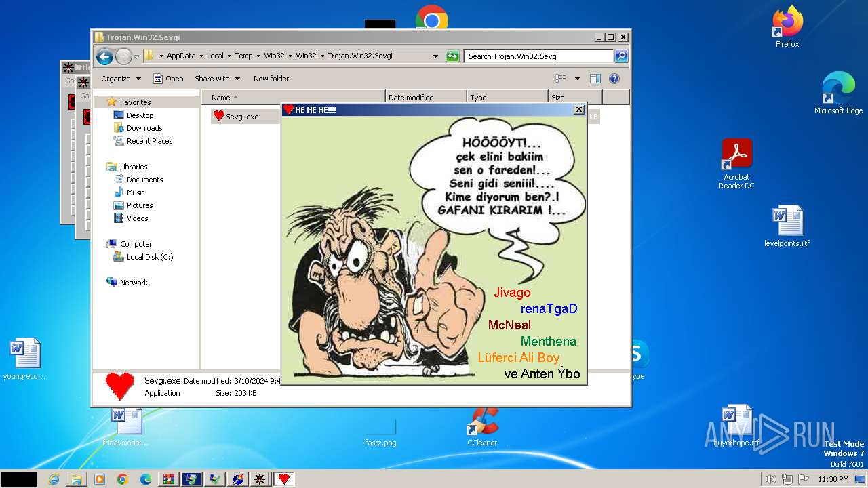Expand the arrow before Local in address bar

[x=201, y=56]
